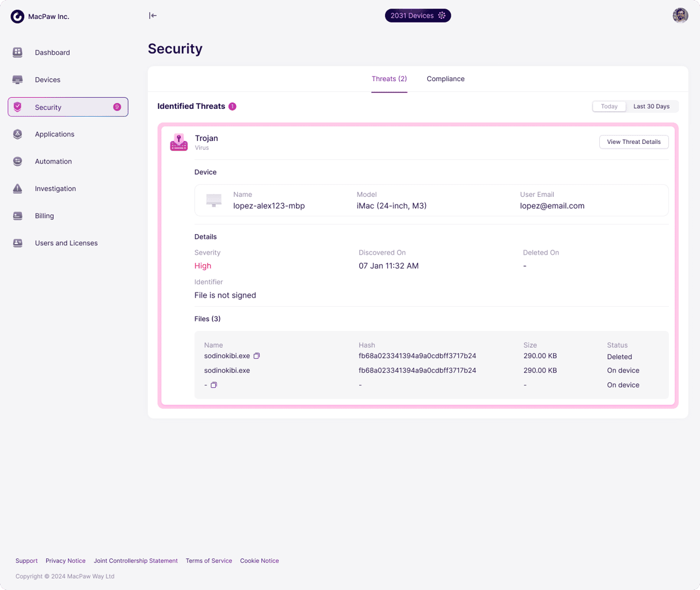Click the High severity value

(203, 266)
